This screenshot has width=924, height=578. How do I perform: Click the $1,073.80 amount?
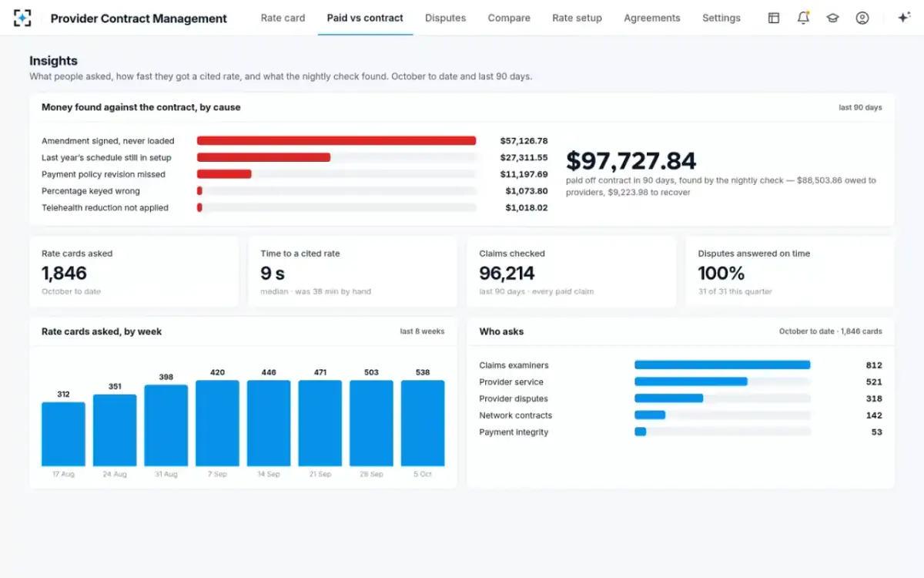click(527, 191)
